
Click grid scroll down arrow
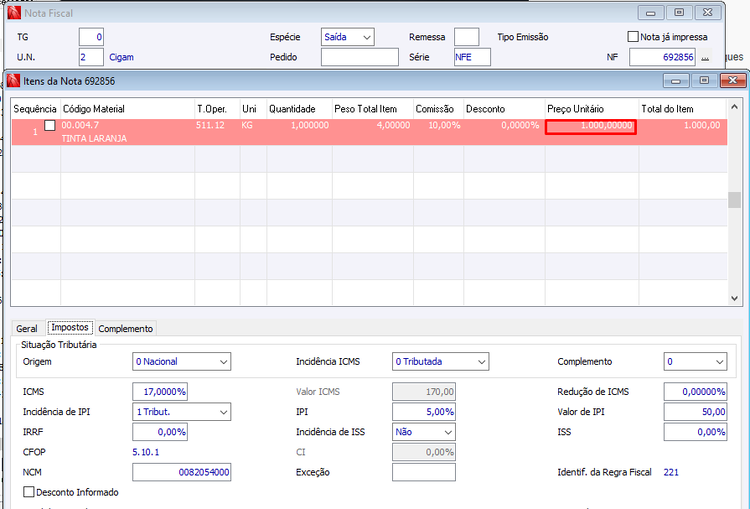[x=734, y=298]
